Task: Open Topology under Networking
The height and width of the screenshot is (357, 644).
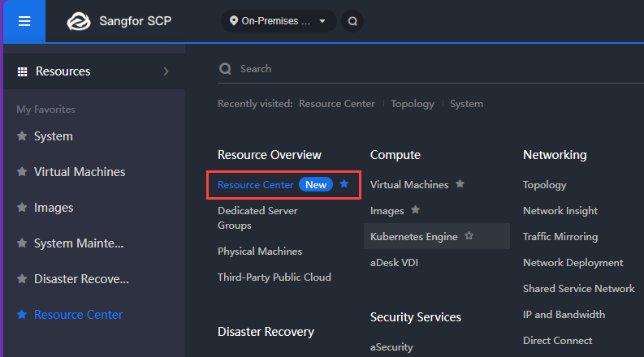Action: pos(545,185)
